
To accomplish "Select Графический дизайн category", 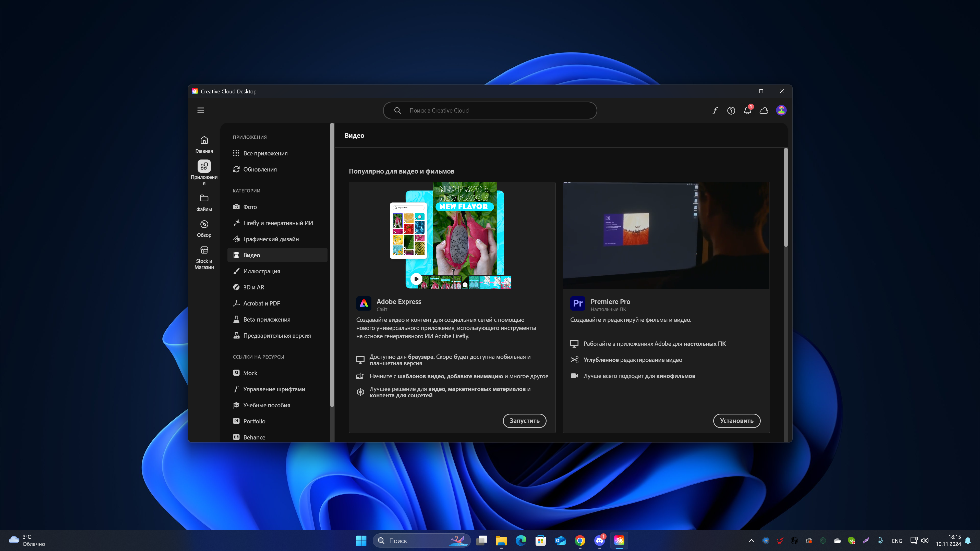I will click(x=277, y=239).
